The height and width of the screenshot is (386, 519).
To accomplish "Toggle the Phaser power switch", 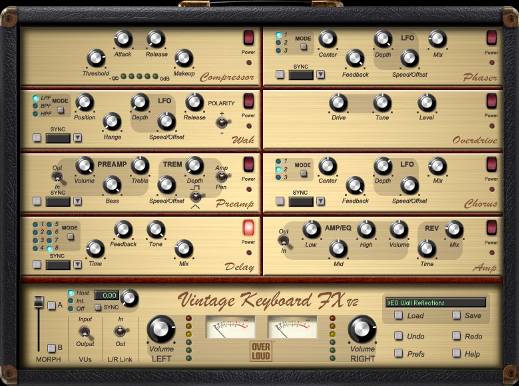I will [x=492, y=38].
